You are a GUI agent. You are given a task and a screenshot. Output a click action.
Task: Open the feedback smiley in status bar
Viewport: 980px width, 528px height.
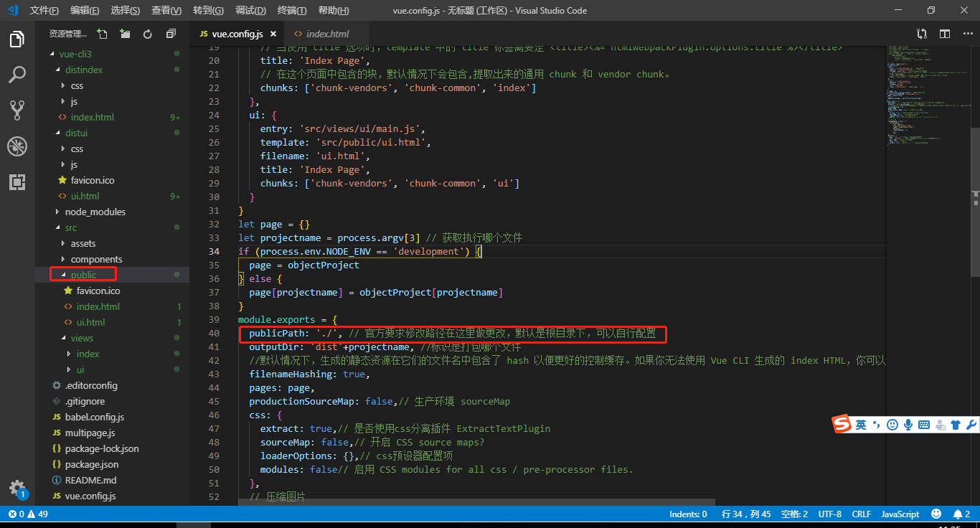(936, 514)
